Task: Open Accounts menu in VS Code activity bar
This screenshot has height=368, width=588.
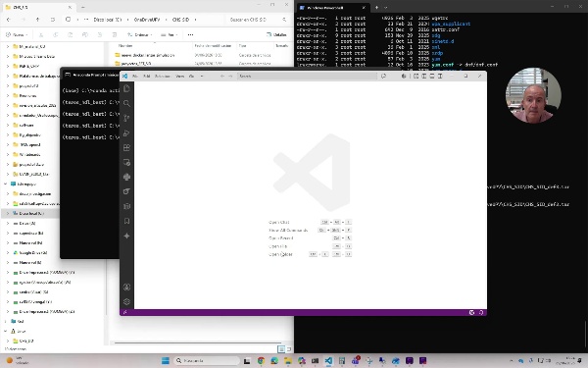Action: [x=126, y=288]
